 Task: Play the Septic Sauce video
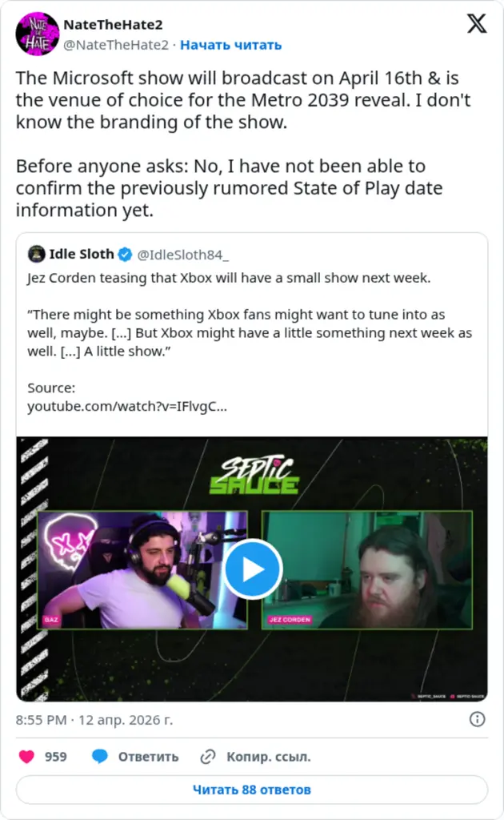pyautogui.click(x=252, y=569)
